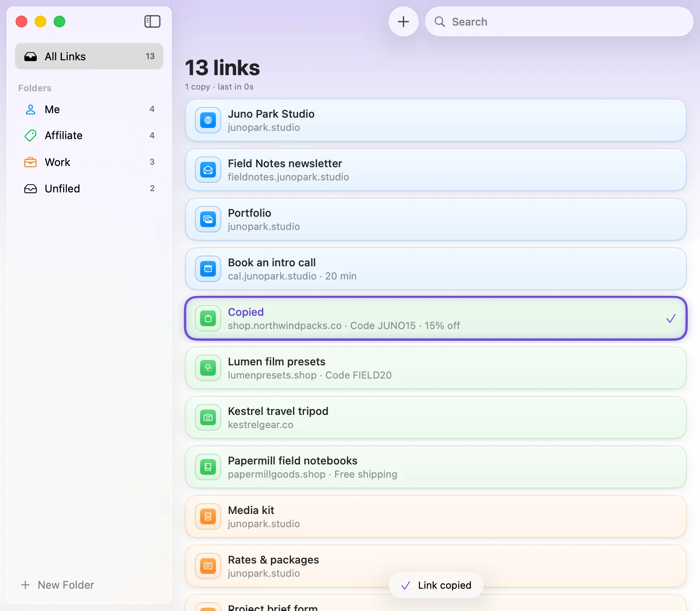Click the briefcase icon beside Work folder
Screen dimensions: 700x611
click(x=31, y=162)
